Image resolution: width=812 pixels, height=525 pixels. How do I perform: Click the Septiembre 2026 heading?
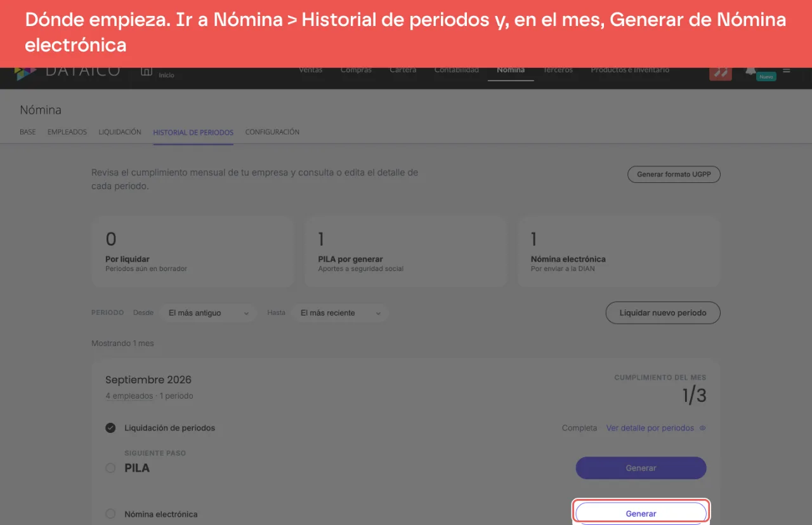[148, 380]
